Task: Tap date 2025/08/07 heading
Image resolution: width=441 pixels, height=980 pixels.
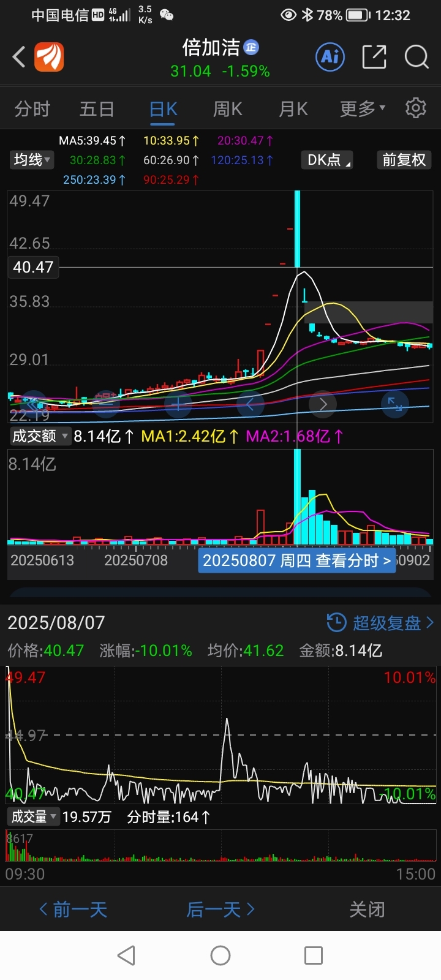Action: [56, 623]
